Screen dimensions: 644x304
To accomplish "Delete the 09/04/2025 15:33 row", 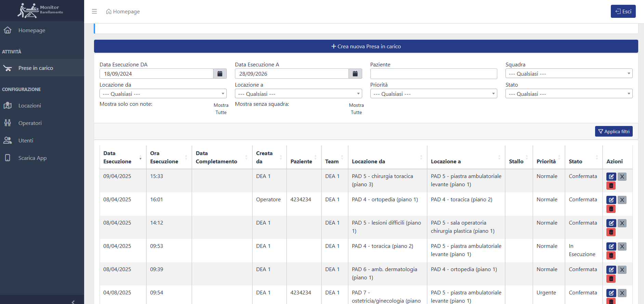I will coord(611,186).
